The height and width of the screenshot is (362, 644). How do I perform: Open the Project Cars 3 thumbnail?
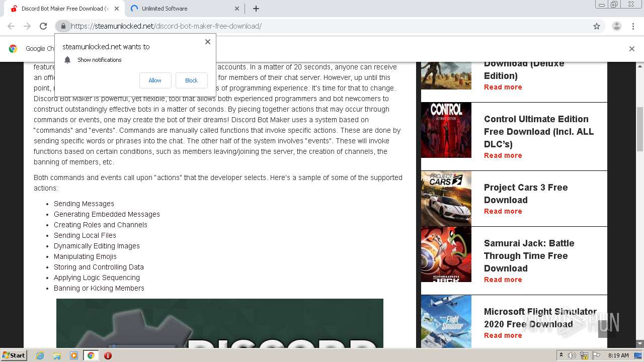[446, 199]
